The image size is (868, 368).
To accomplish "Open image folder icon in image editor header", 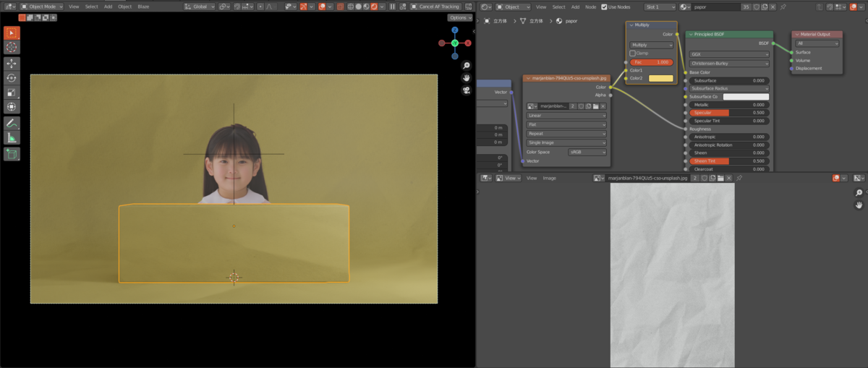I will point(721,178).
